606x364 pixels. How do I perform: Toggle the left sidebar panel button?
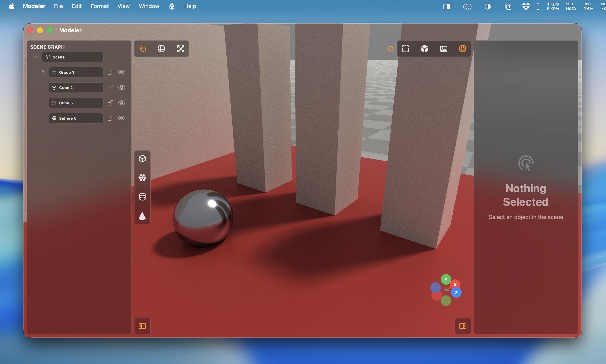coord(142,326)
